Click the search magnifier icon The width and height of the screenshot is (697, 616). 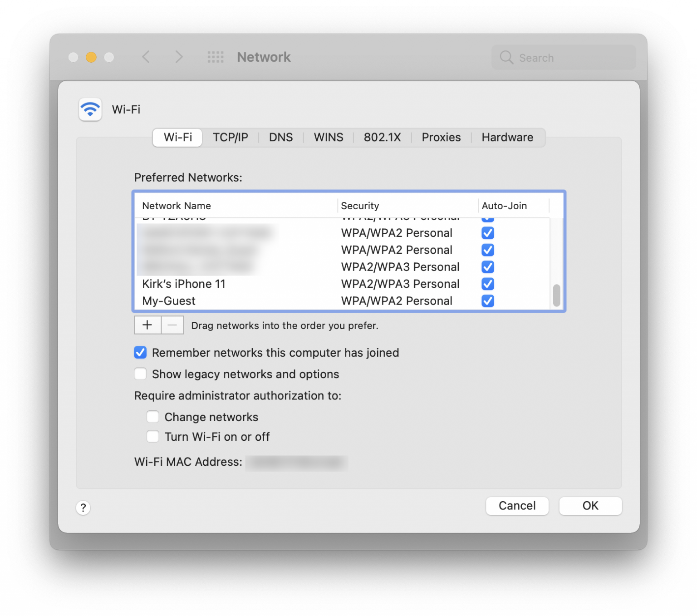pyautogui.click(x=506, y=57)
